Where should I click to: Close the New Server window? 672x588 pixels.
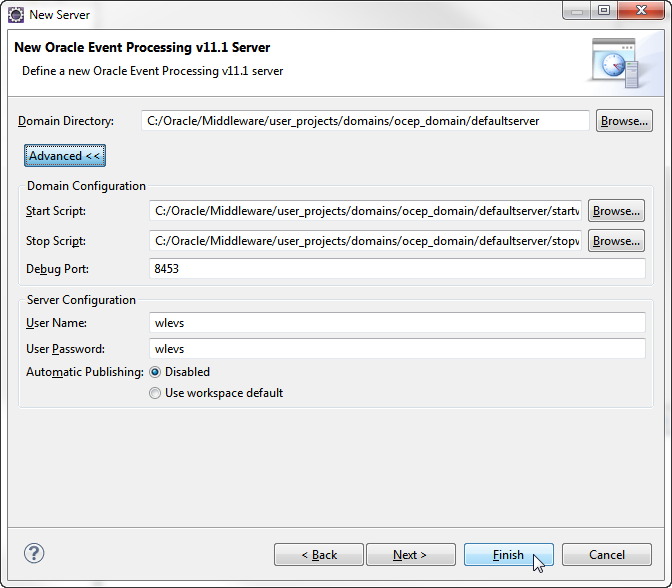(641, 10)
